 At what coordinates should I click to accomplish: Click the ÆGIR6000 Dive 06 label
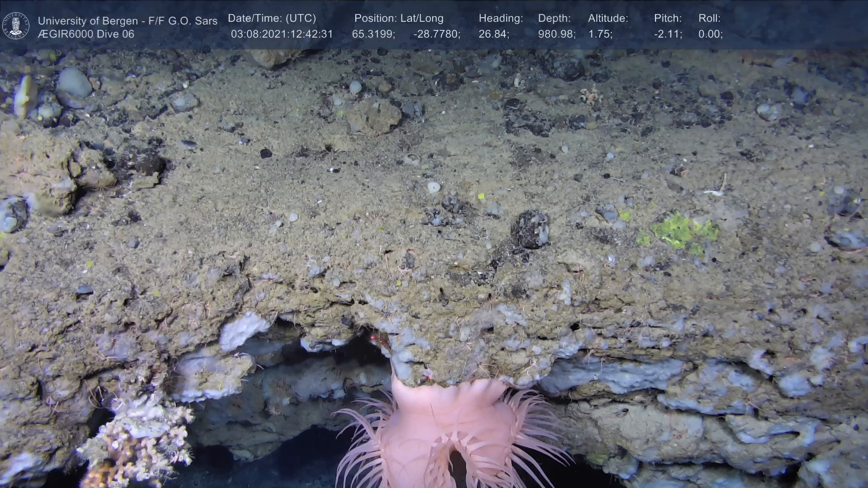point(86,34)
